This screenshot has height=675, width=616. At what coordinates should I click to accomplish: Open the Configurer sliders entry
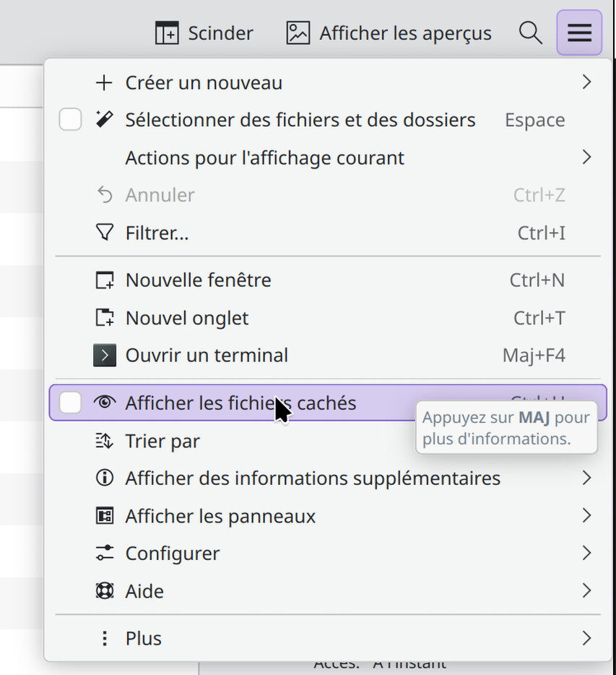(x=328, y=553)
